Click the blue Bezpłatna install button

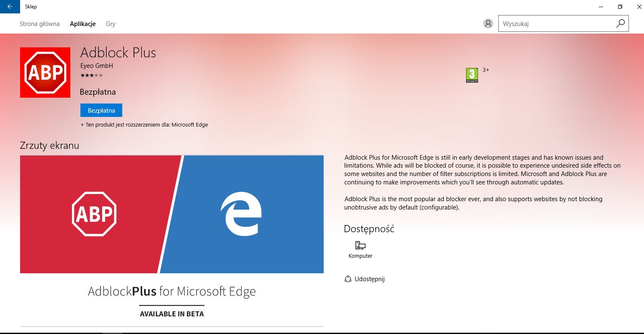[101, 110]
